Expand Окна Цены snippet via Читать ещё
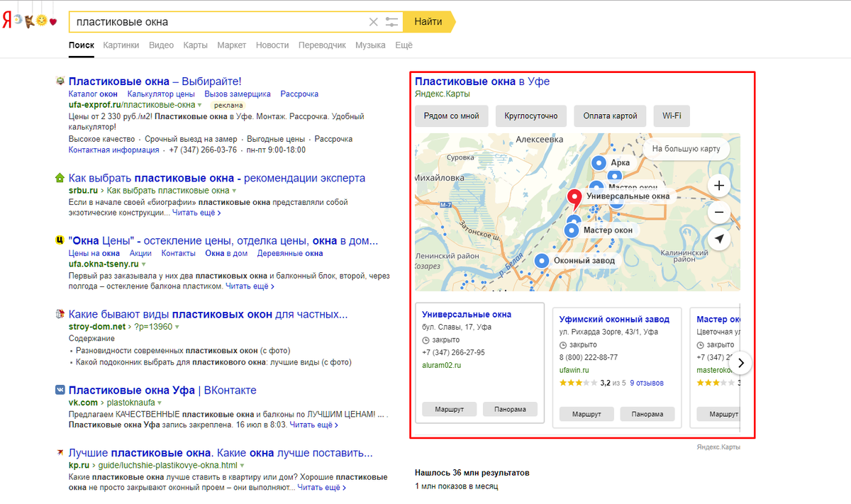 pyautogui.click(x=250, y=286)
